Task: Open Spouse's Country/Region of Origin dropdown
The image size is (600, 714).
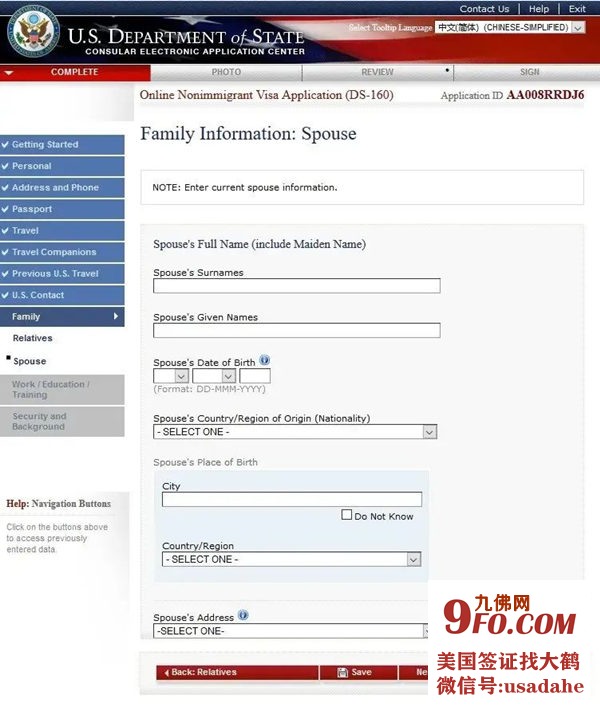Action: click(x=295, y=432)
